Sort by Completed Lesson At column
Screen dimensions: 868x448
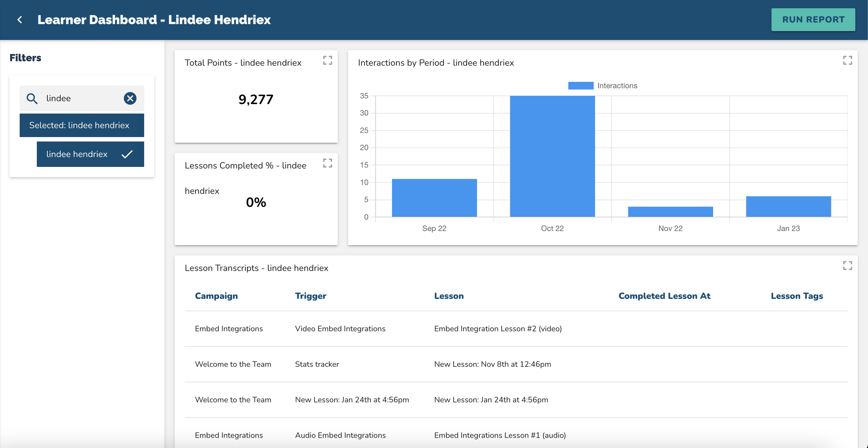coord(664,296)
